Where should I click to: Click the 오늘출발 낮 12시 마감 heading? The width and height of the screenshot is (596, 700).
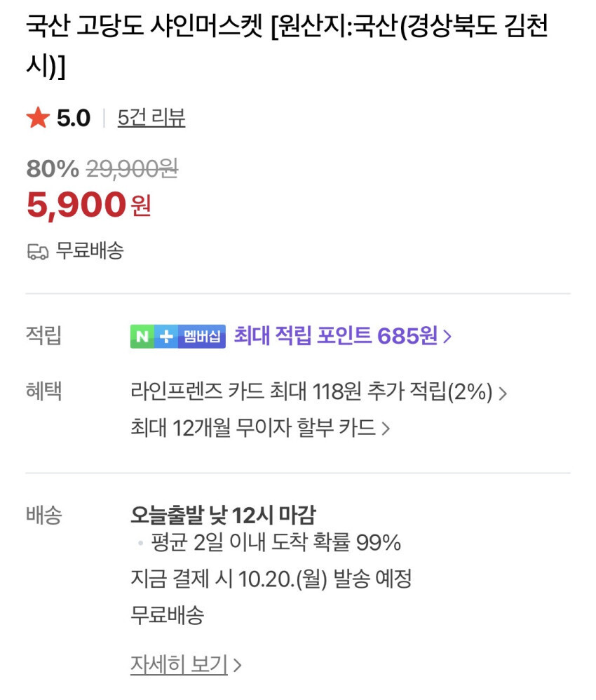point(223,516)
